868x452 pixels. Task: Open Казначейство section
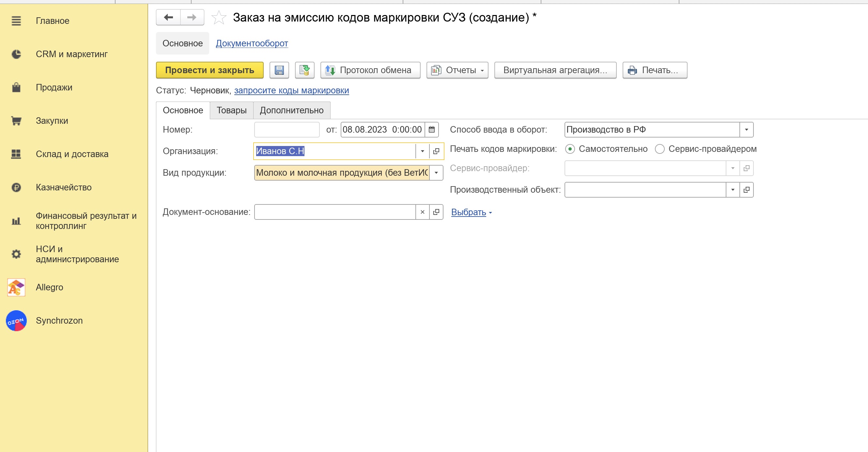[x=64, y=187]
